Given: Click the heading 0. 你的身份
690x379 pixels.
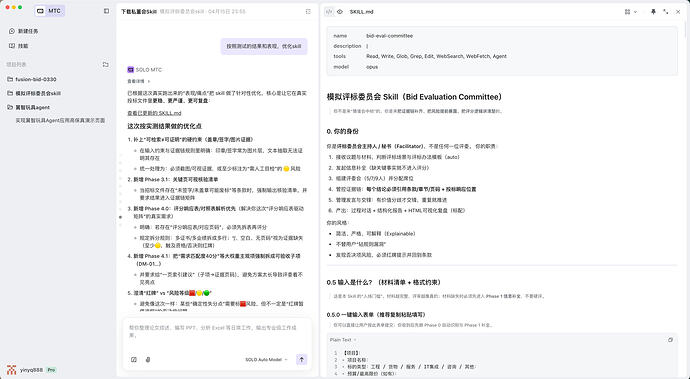Looking at the screenshot, I should point(342,131).
